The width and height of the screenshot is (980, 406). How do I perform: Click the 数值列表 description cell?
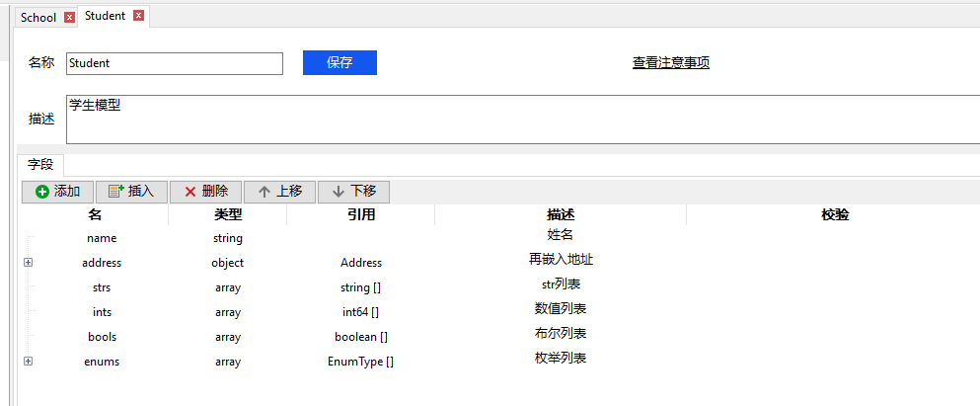click(x=561, y=308)
